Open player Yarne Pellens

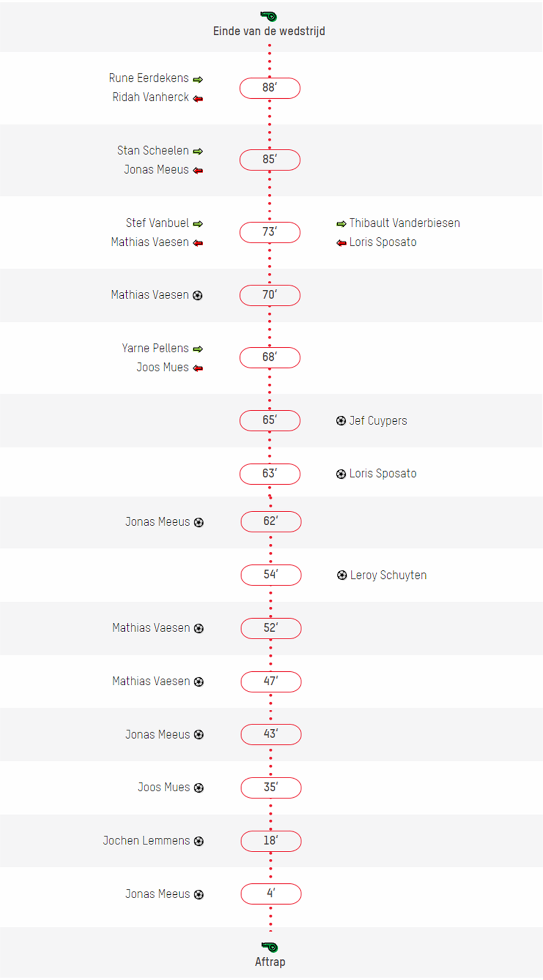tap(155, 348)
